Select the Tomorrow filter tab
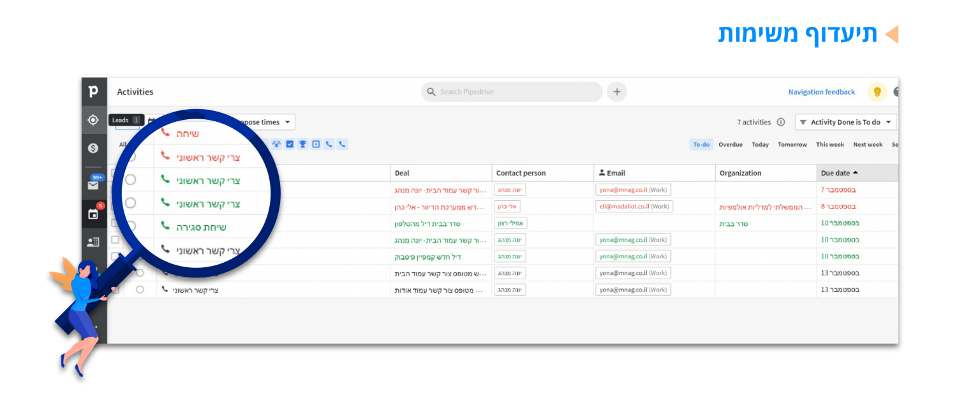This screenshot has width=980, height=419. (x=792, y=145)
